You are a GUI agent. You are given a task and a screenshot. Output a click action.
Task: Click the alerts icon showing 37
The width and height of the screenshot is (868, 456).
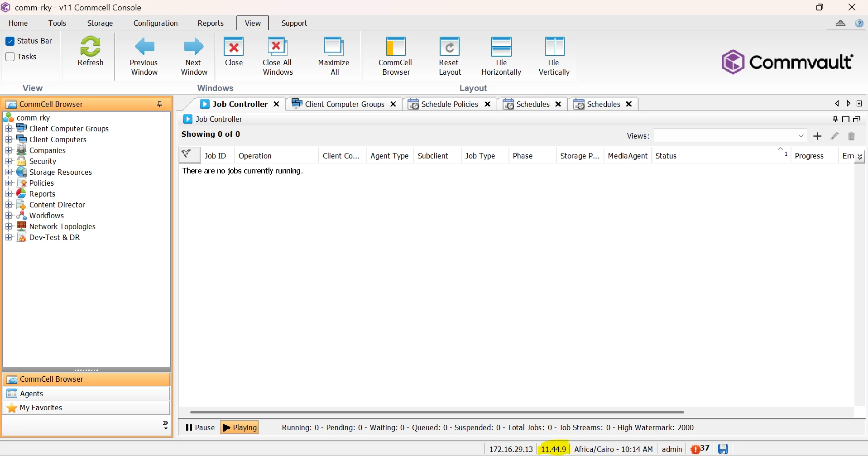coord(700,449)
